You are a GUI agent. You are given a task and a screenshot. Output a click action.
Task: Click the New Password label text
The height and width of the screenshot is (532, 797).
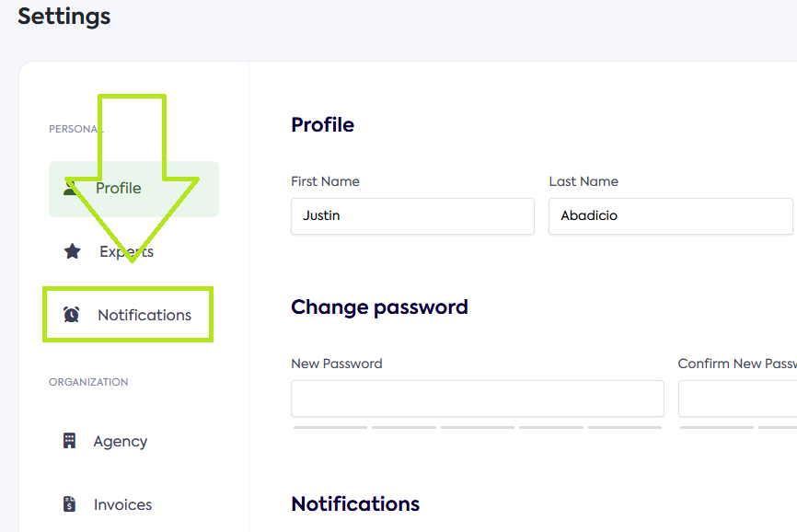(336, 364)
